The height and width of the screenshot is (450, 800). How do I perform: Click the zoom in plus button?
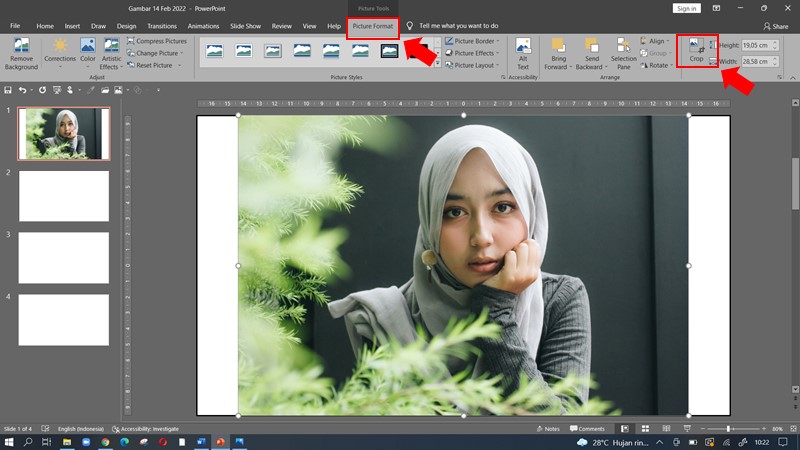pos(764,429)
